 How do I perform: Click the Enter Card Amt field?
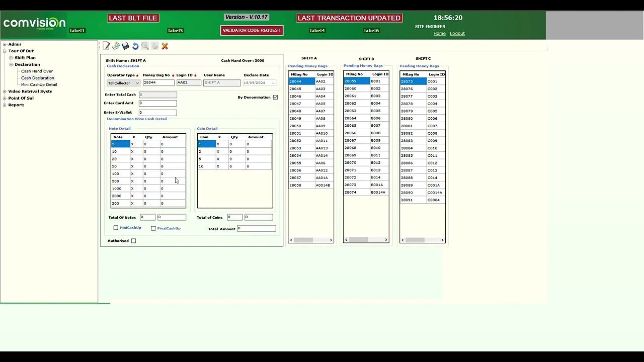[x=157, y=103]
